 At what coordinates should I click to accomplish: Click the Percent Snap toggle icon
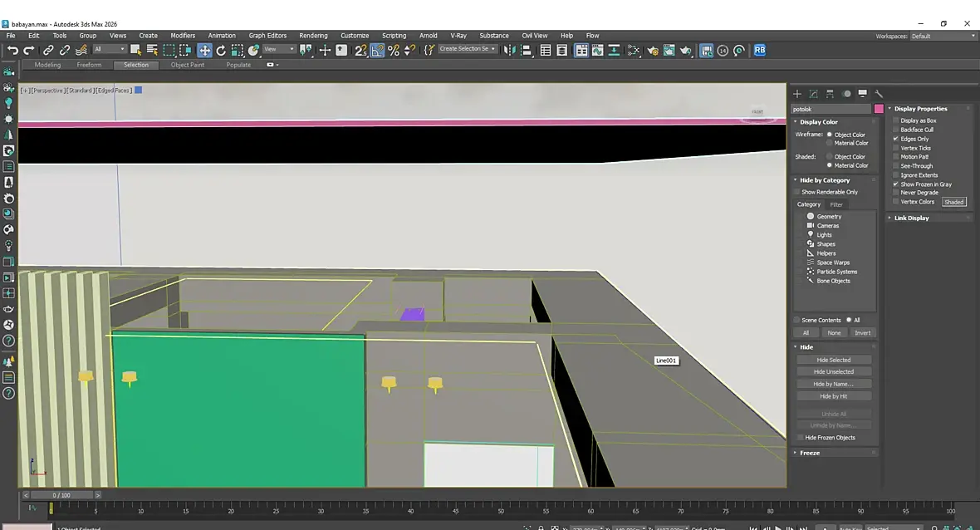394,50
